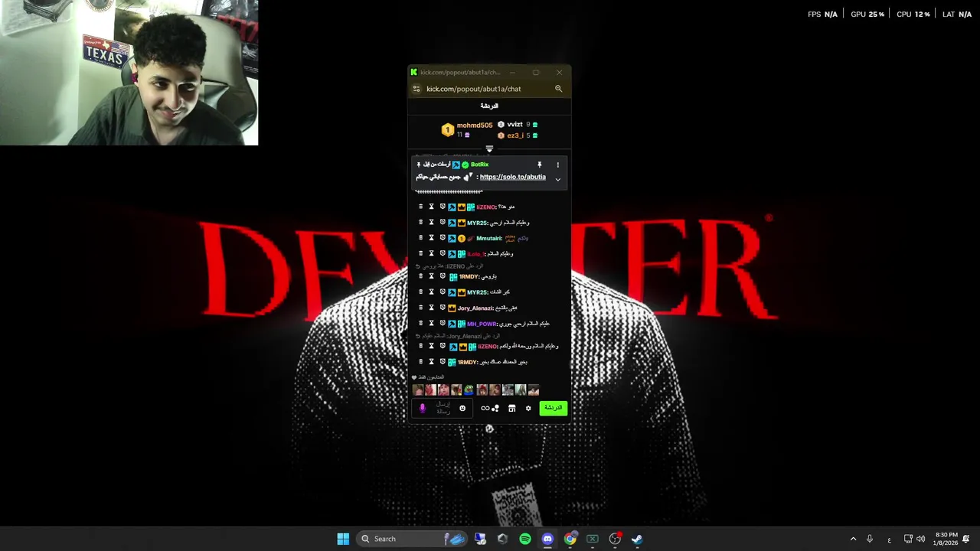Click the Jory_Alenazi username
This screenshot has height=551, width=980.
click(x=475, y=308)
